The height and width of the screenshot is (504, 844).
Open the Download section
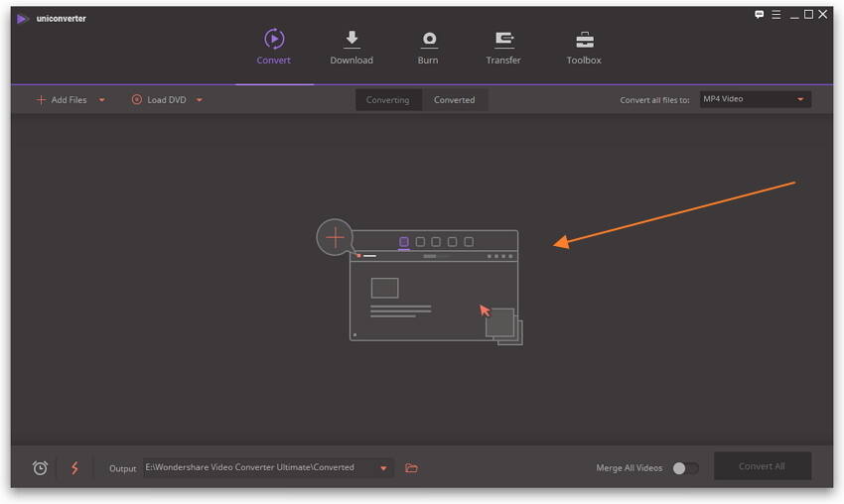coord(352,48)
